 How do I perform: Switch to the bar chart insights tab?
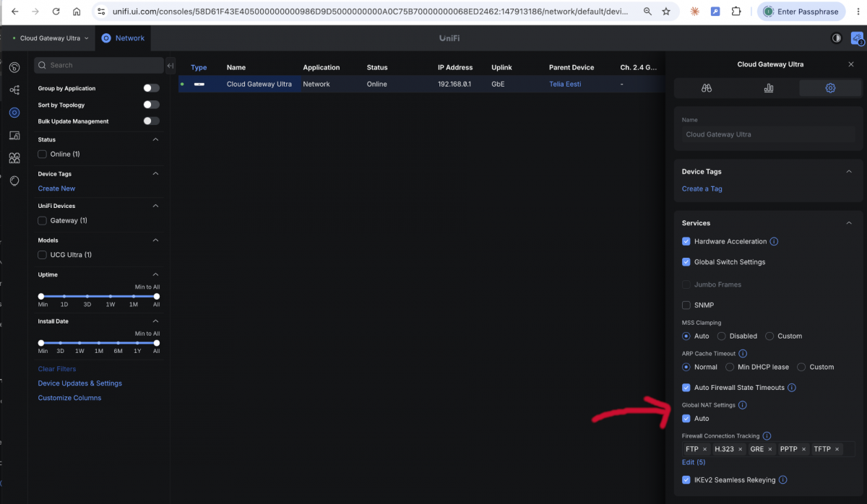tap(768, 88)
